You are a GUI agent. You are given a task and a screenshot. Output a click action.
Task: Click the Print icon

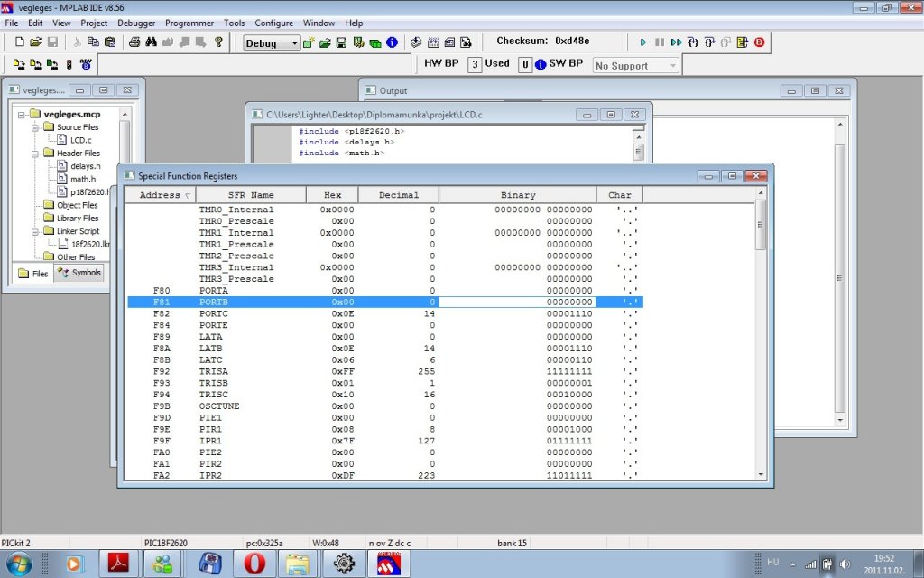134,42
